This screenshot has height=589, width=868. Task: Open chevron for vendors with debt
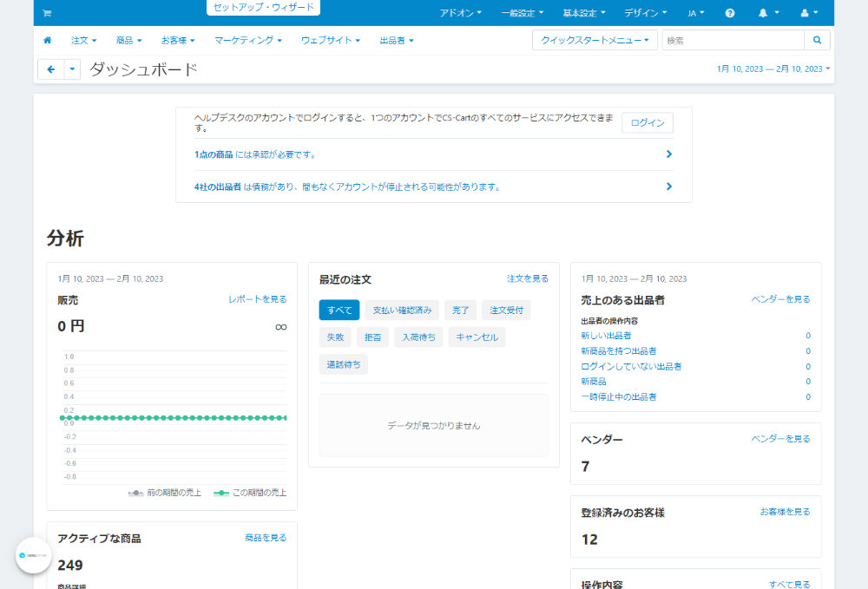668,187
